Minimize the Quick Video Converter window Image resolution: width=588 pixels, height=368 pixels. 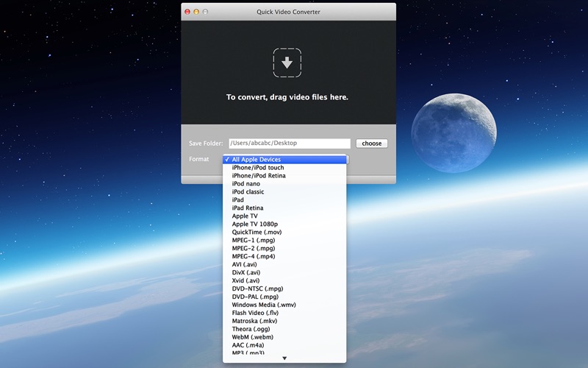pyautogui.click(x=196, y=12)
